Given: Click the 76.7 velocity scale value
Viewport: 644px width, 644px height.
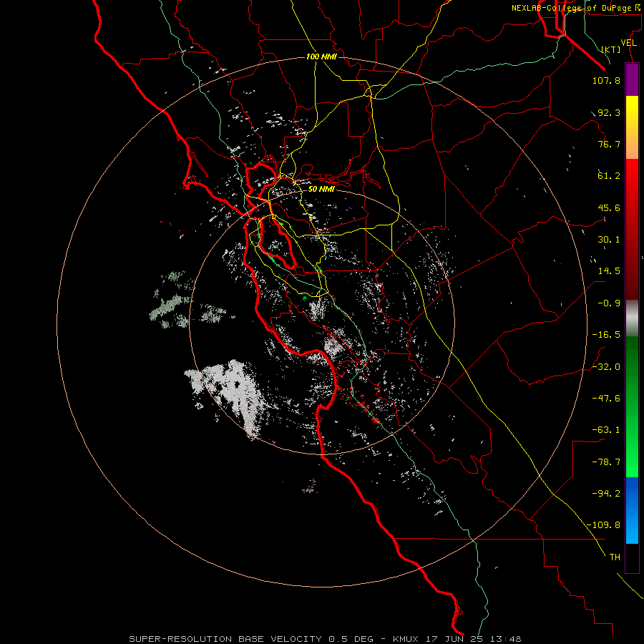Looking at the screenshot, I should click(x=609, y=144).
